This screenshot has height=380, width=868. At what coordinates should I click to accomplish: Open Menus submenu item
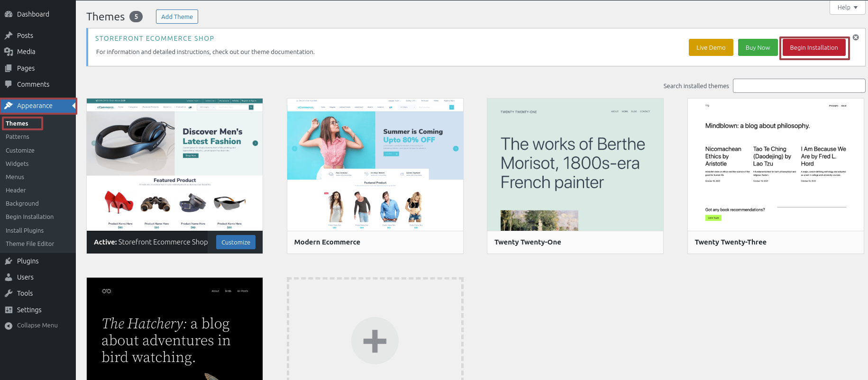[x=15, y=177]
